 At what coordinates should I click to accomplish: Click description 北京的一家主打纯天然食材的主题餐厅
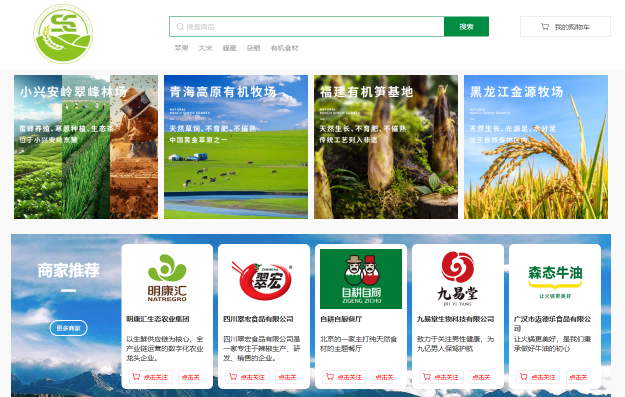click(x=359, y=344)
